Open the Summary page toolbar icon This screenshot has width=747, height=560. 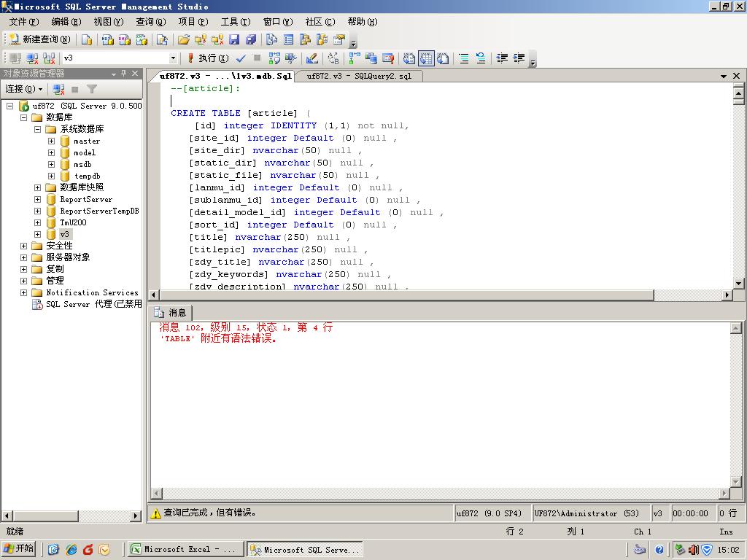289,39
